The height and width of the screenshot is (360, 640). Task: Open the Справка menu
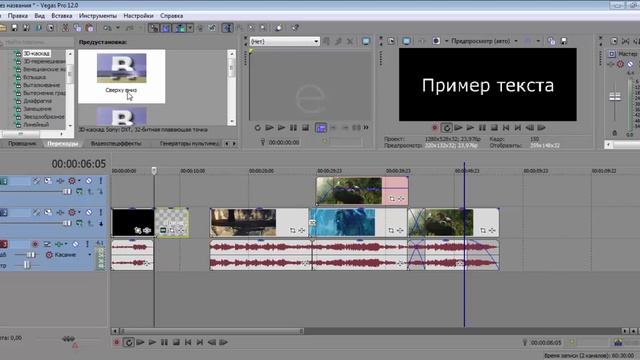click(171, 16)
